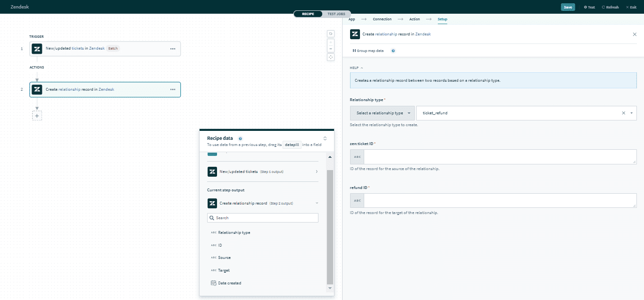
Task: Save the recipe
Action: point(568,7)
